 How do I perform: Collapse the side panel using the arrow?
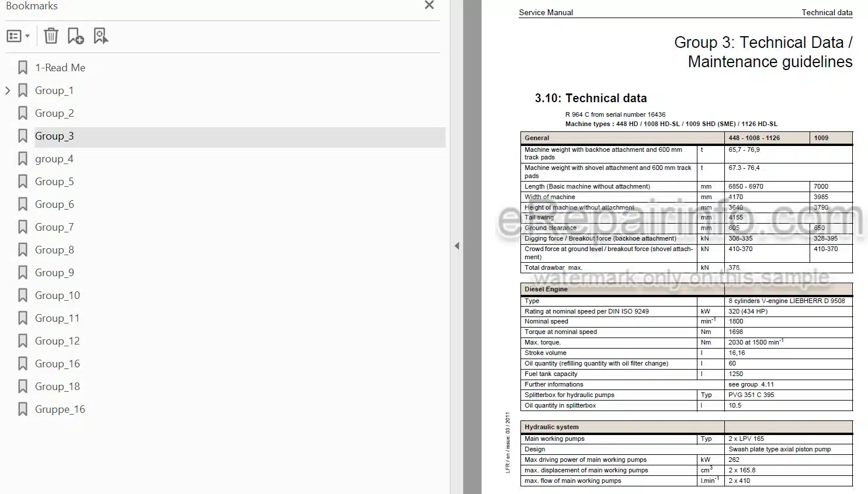point(457,246)
